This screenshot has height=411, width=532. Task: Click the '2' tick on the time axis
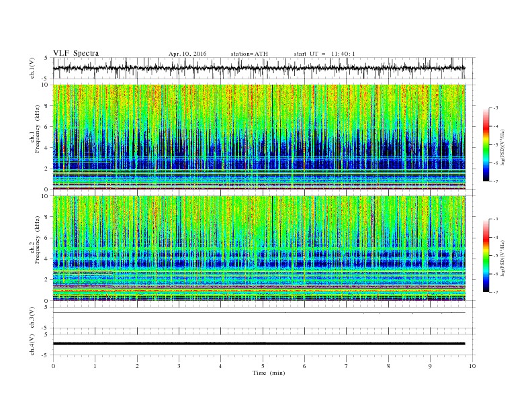(137, 366)
